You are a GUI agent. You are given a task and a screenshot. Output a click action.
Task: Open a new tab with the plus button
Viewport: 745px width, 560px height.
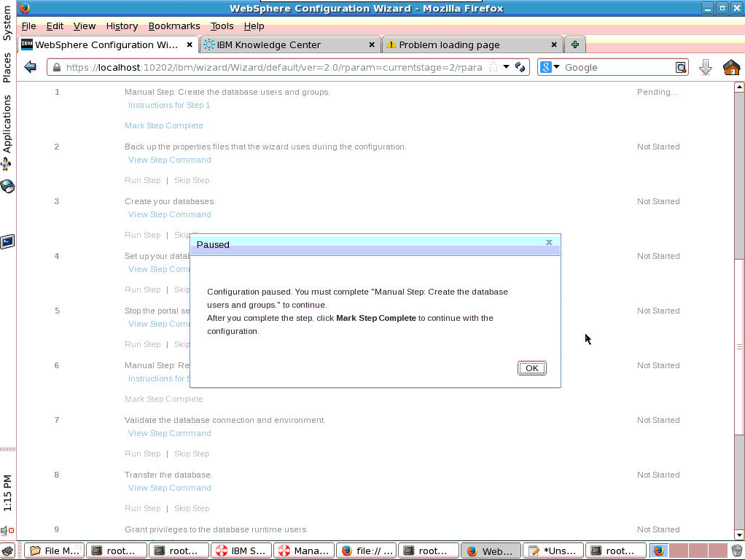click(x=575, y=44)
